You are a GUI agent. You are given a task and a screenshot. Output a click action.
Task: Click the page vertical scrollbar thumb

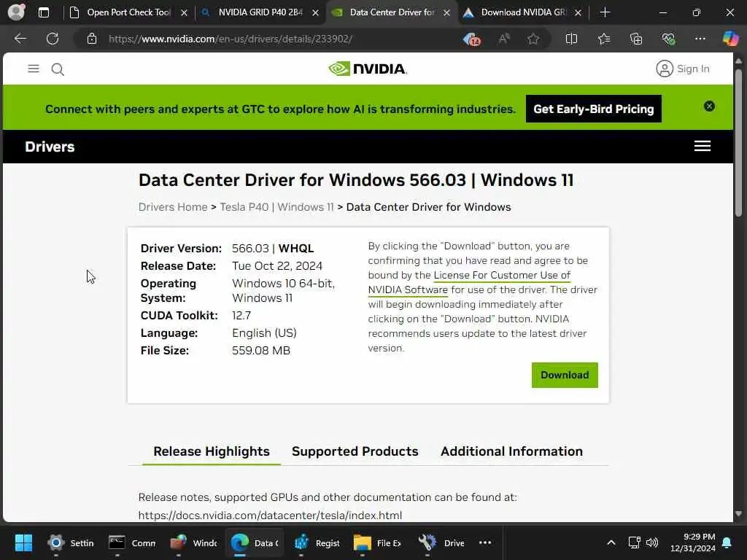click(738, 143)
